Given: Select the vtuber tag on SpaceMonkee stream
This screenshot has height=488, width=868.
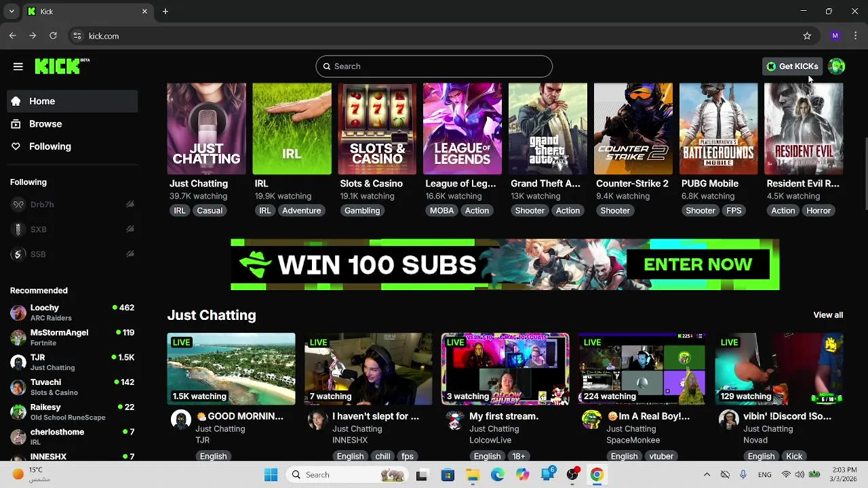Looking at the screenshot, I should 661,456.
